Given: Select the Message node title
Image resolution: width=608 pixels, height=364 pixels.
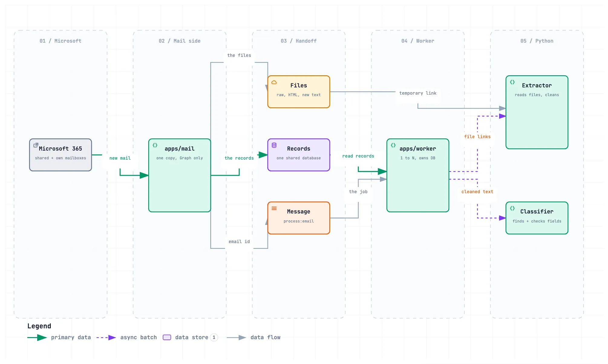Looking at the screenshot, I should point(299,212).
